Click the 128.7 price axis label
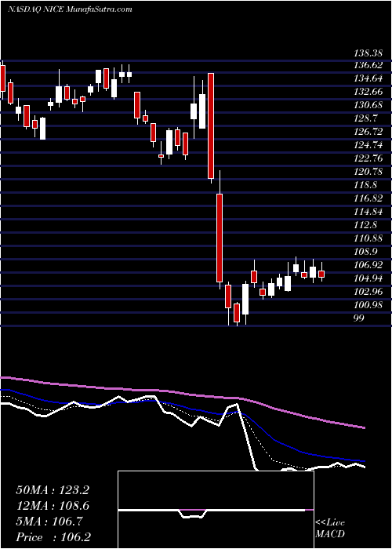The image size is (392, 549). pos(366,118)
